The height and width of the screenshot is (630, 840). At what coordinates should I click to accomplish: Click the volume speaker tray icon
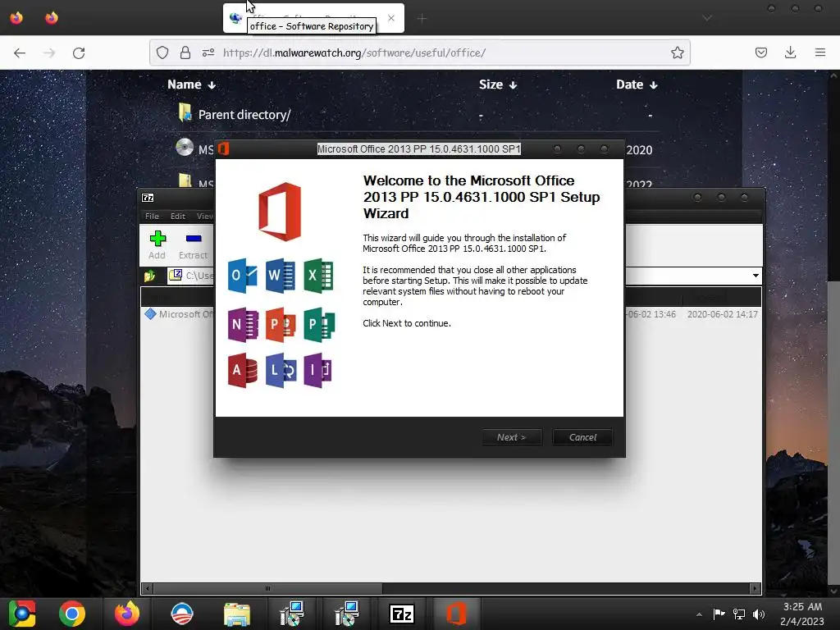coord(759,614)
